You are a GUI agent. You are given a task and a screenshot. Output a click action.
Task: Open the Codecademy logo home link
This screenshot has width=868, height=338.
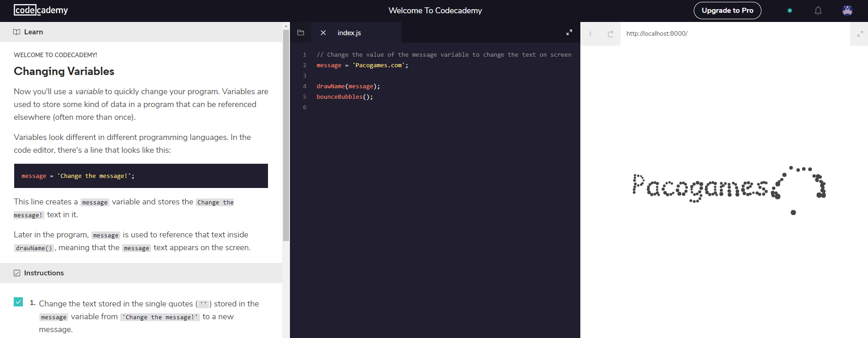41,10
